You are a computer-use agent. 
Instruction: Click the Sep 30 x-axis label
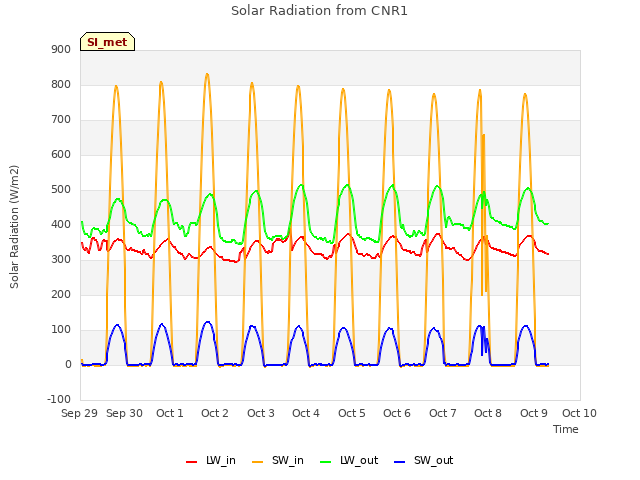124,413
